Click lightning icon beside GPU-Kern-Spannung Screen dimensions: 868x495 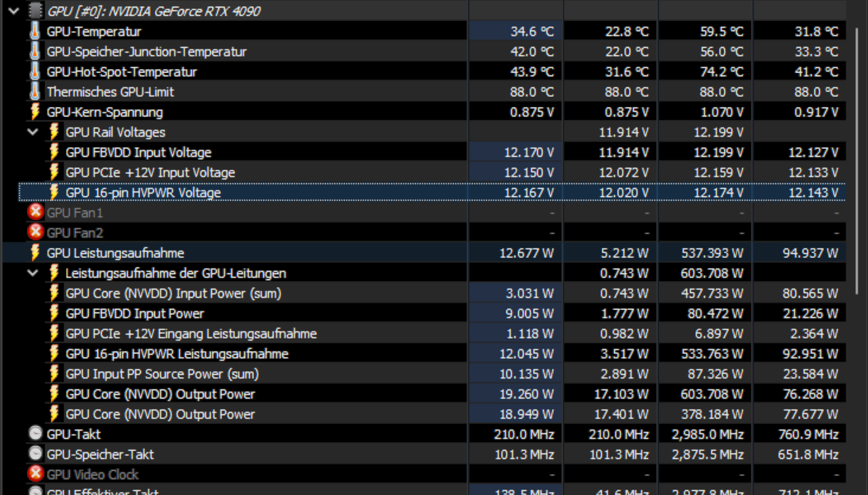click(x=35, y=112)
